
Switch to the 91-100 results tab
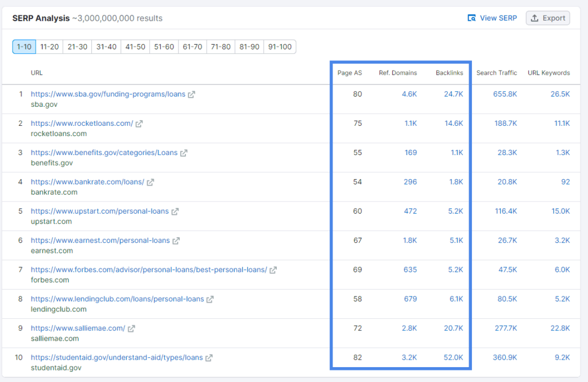280,47
